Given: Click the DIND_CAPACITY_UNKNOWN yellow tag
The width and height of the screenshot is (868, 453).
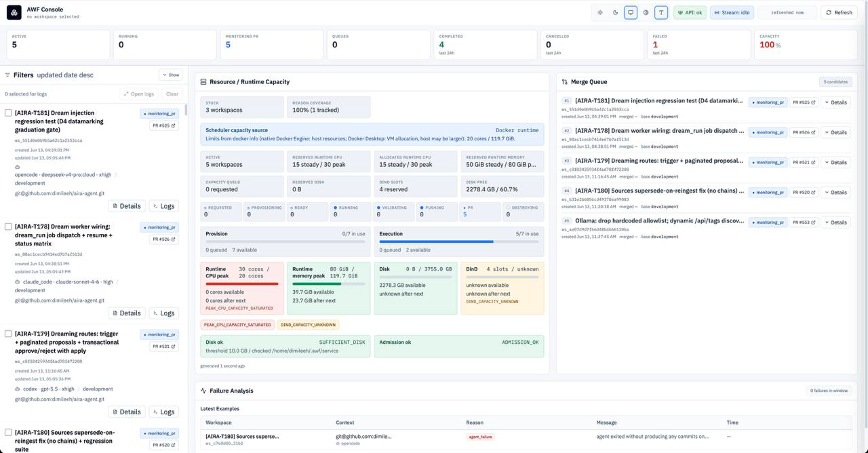Looking at the screenshot, I should (308, 325).
